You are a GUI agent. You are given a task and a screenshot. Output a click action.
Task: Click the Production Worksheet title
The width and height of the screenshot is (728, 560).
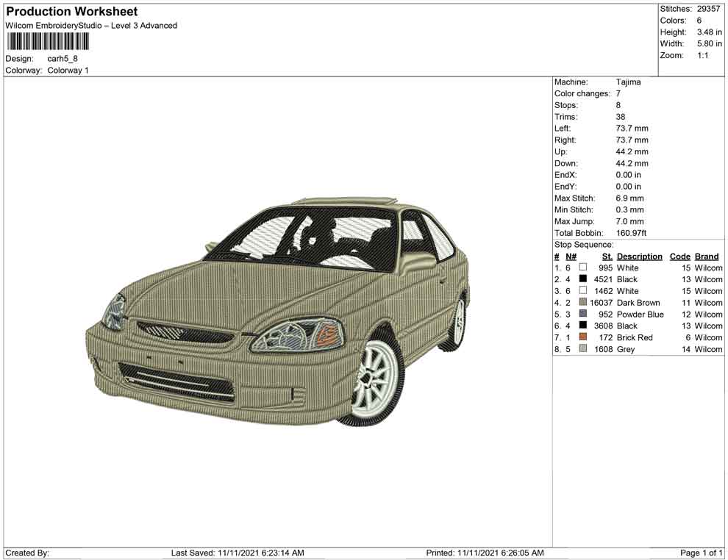click(71, 12)
